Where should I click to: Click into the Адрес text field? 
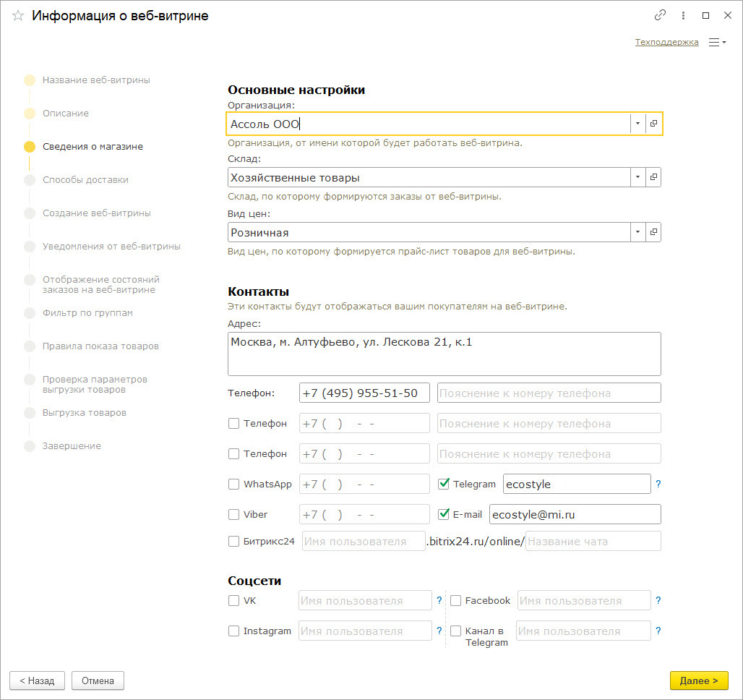tap(444, 354)
